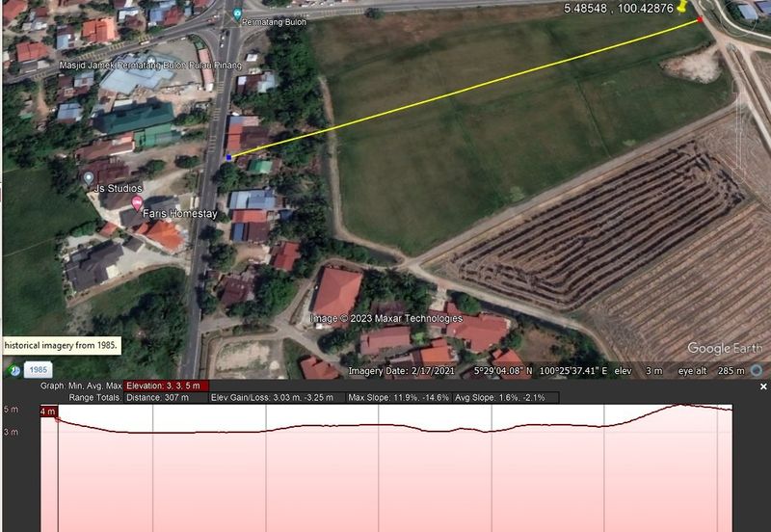Select the blue start point of the path
Screen dimensions: 771x532
click(228, 157)
